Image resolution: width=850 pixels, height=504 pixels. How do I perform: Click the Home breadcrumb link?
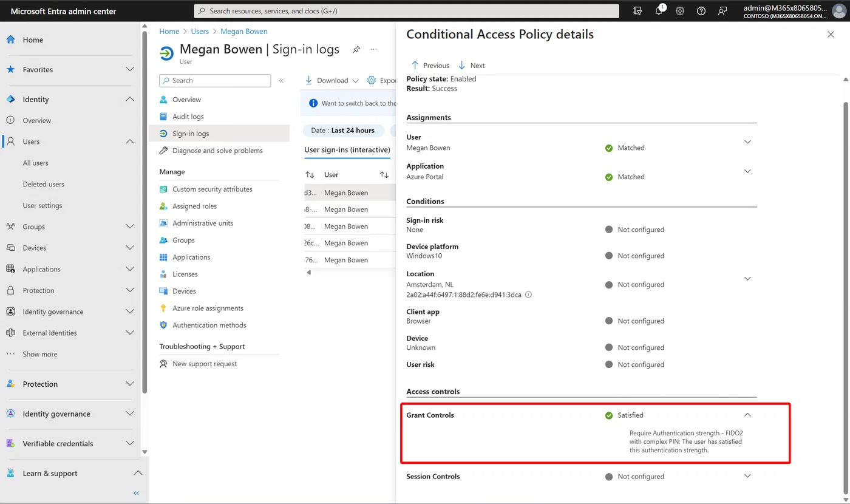point(169,32)
